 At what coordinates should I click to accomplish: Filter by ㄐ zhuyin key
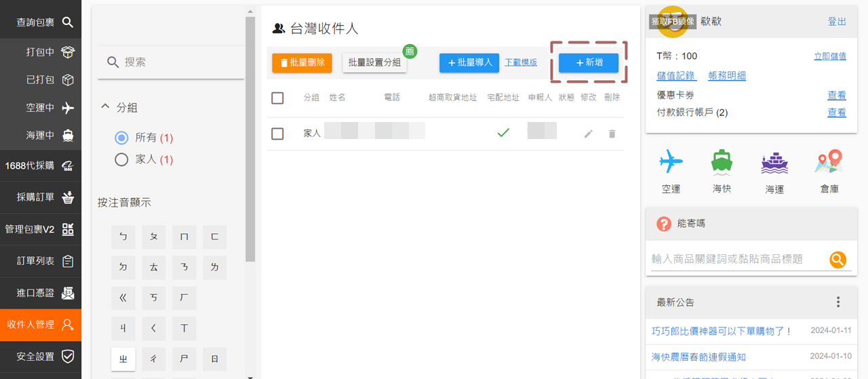[123, 329]
